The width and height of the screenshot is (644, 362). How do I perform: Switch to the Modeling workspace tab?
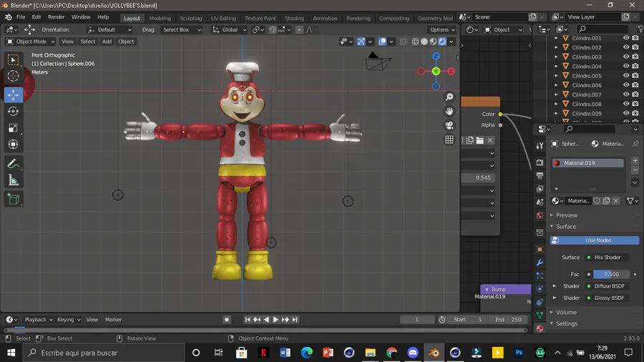click(x=160, y=18)
